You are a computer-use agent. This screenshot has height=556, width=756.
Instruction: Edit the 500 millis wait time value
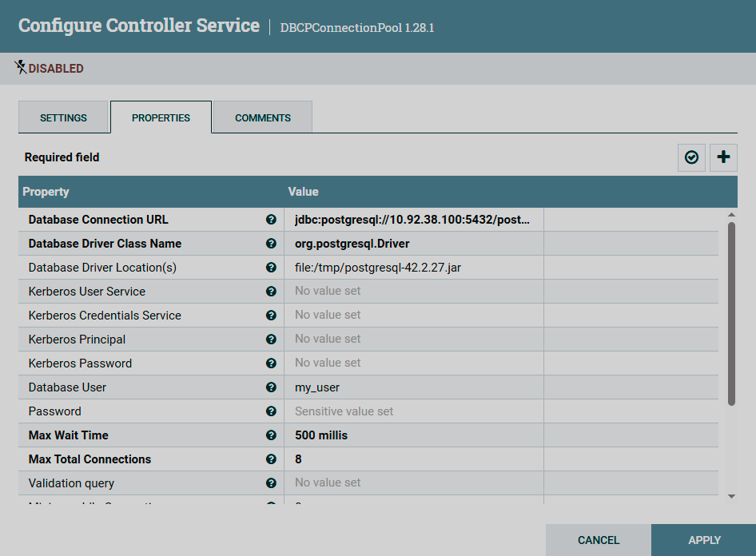click(414, 435)
